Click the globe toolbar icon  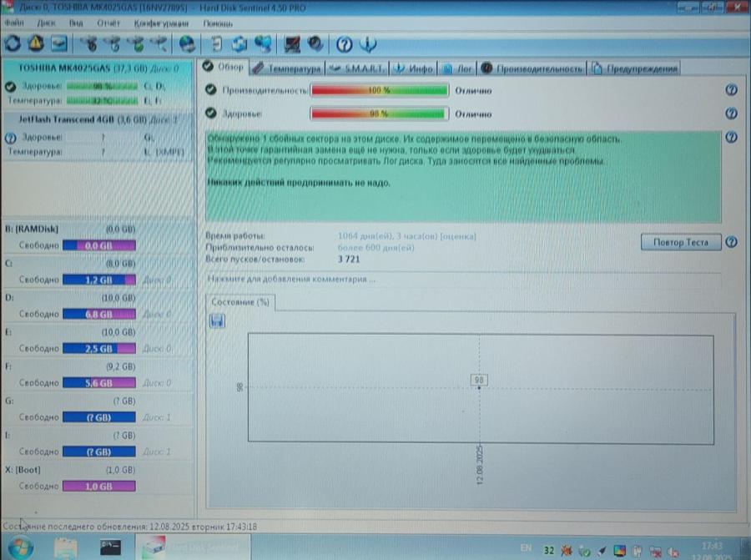point(187,44)
